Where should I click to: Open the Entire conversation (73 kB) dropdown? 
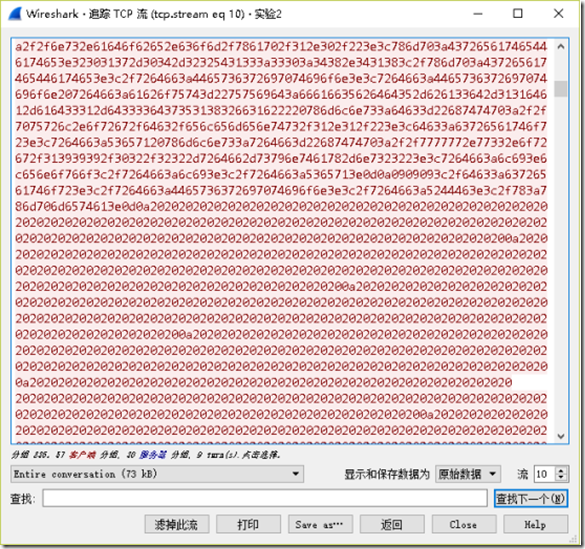[157, 474]
